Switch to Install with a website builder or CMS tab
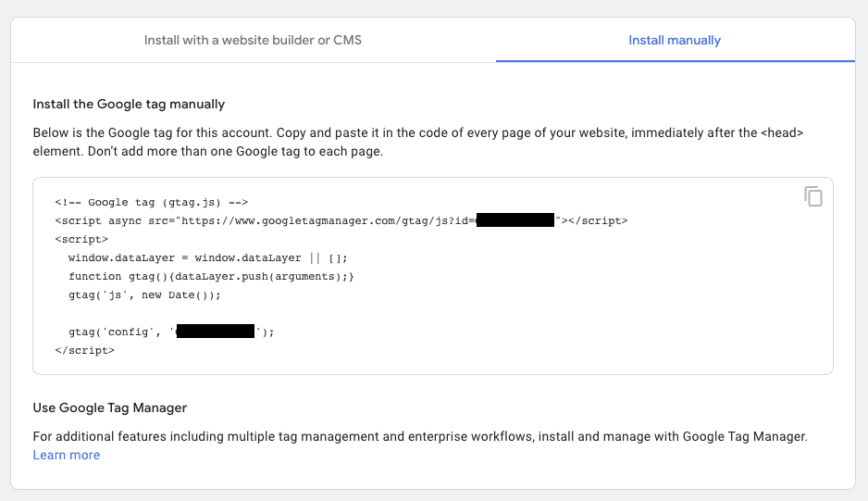 tap(253, 40)
